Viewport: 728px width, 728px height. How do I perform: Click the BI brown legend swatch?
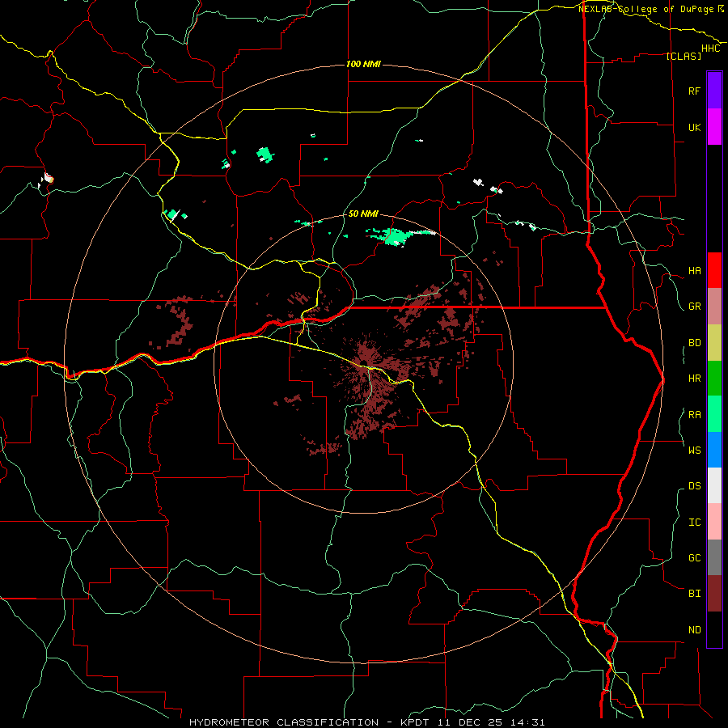pos(714,594)
